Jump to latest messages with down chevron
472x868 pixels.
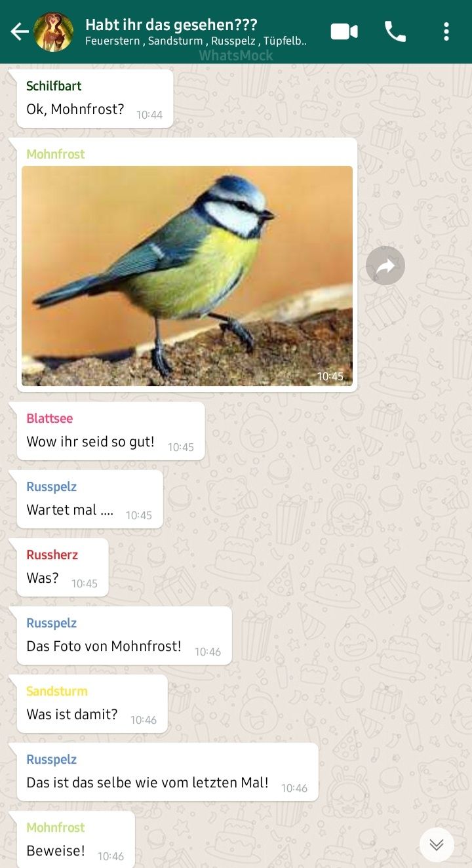437,844
